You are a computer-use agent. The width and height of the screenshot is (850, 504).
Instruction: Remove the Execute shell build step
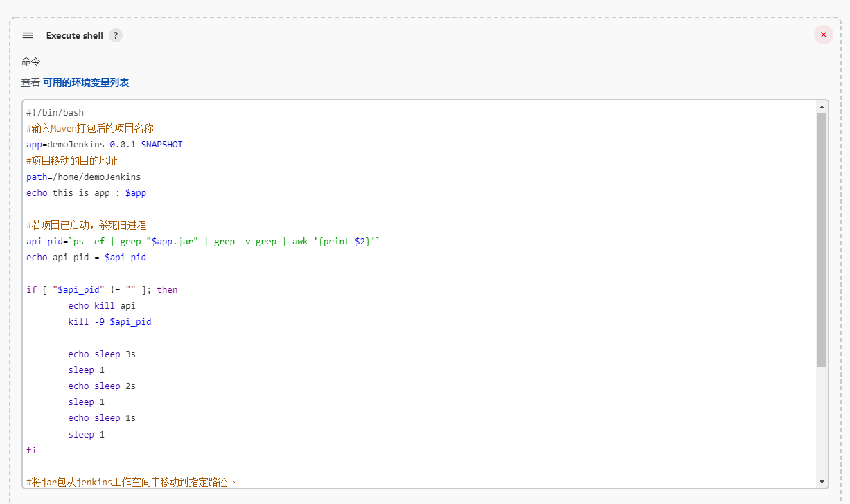coord(823,35)
